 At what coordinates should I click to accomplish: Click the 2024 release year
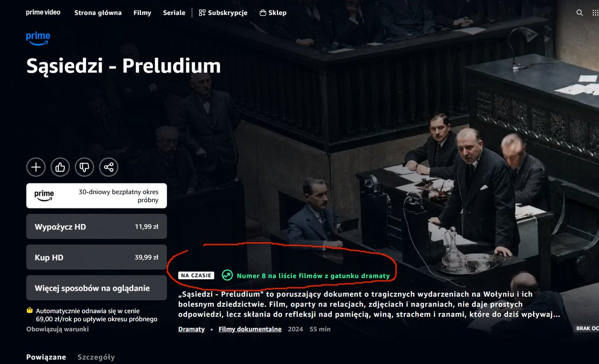tap(296, 329)
